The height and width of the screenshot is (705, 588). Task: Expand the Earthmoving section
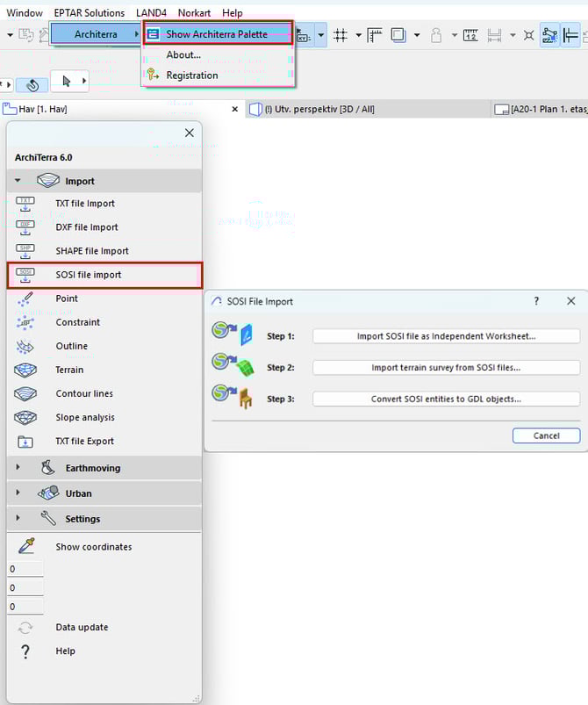click(18, 468)
